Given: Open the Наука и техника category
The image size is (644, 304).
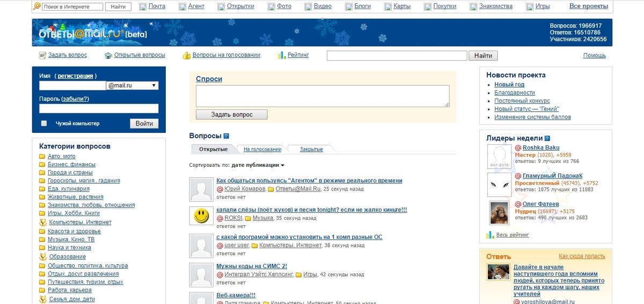Looking at the screenshot, I should (69, 248).
